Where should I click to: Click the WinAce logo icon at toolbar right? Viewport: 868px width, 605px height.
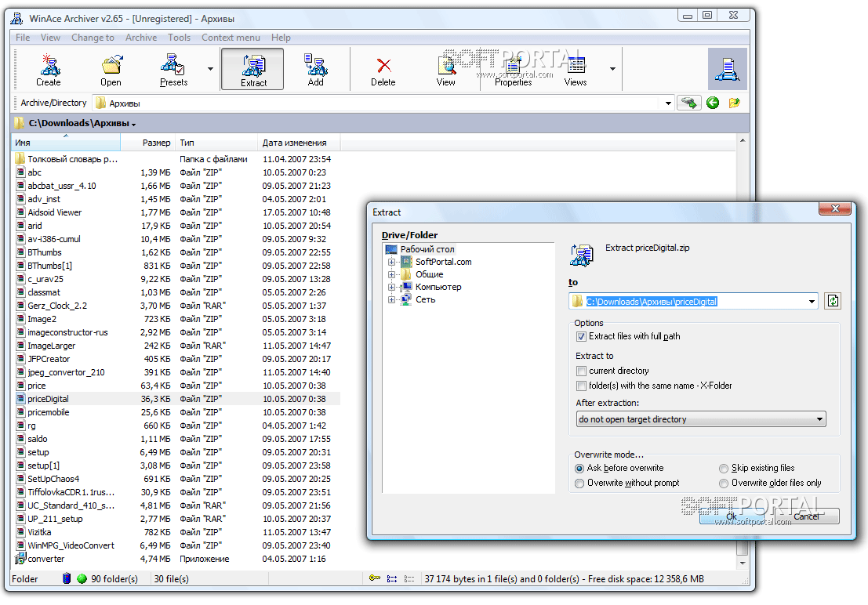pos(728,69)
